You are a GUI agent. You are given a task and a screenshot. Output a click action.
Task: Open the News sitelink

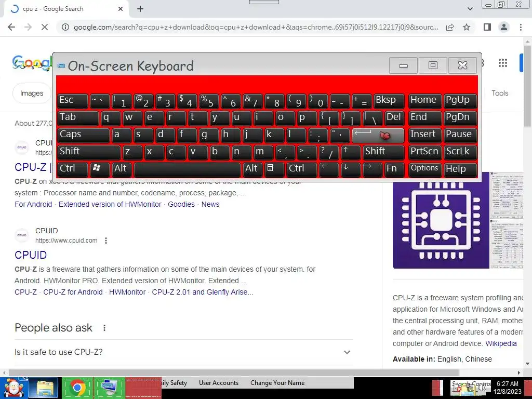(x=210, y=204)
